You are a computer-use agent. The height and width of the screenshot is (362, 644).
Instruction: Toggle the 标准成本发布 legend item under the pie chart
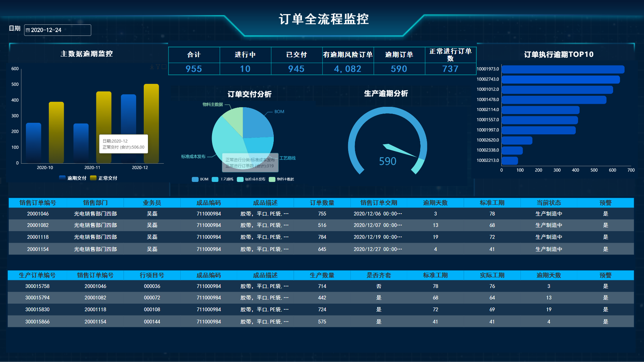tap(251, 179)
